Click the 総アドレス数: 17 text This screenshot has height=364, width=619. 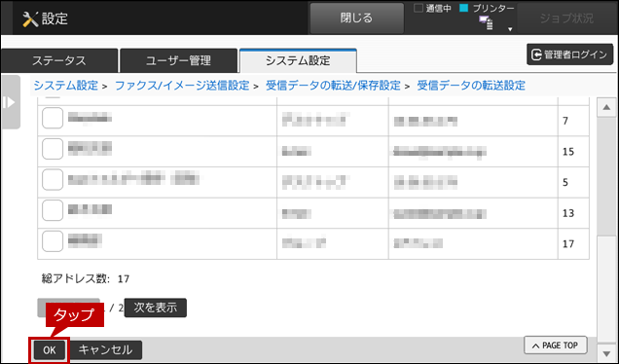(x=86, y=278)
